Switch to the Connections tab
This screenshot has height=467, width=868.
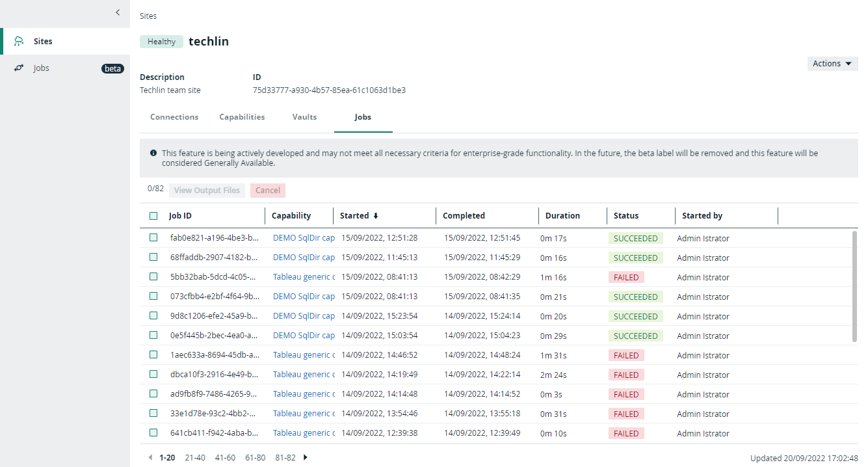174,117
